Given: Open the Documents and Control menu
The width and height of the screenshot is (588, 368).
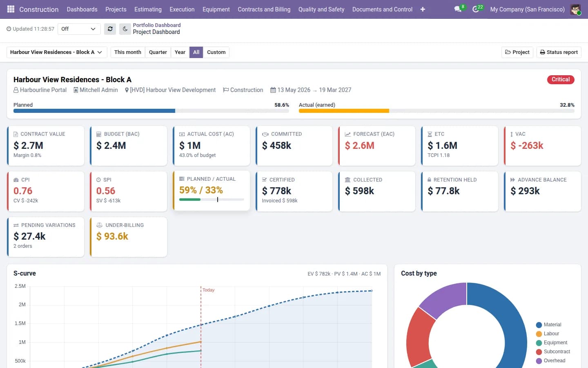Looking at the screenshot, I should (x=382, y=9).
